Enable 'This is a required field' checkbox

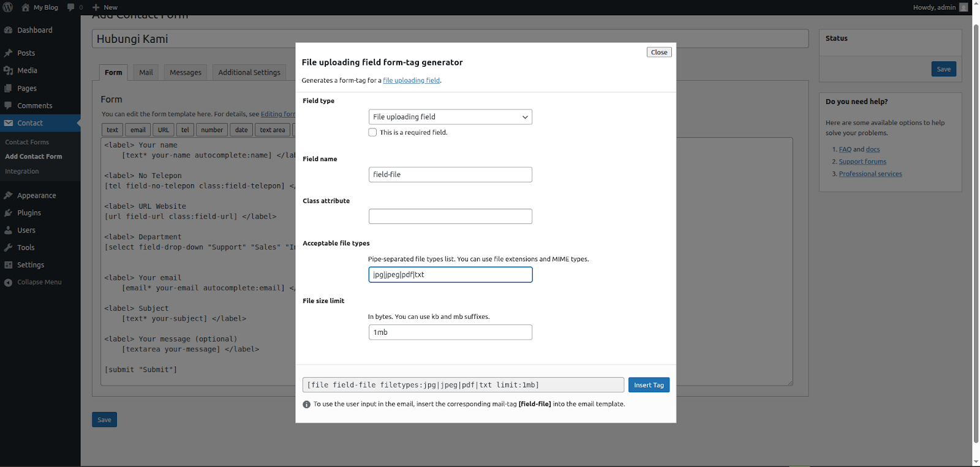pos(372,132)
